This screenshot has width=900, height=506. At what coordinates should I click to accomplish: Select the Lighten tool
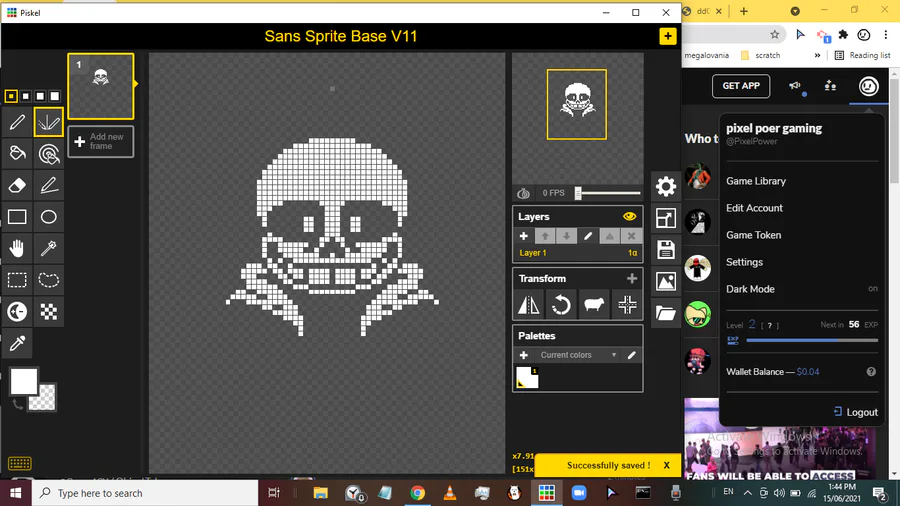17,312
